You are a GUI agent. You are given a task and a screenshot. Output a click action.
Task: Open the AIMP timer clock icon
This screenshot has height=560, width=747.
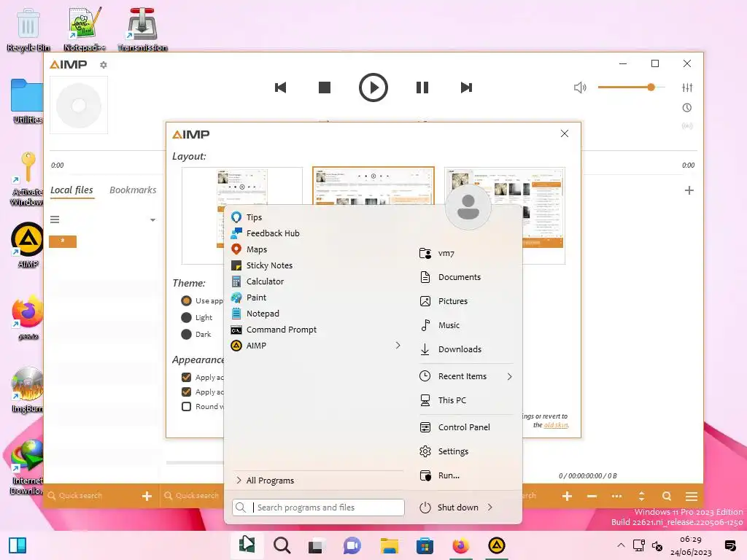[x=687, y=108]
